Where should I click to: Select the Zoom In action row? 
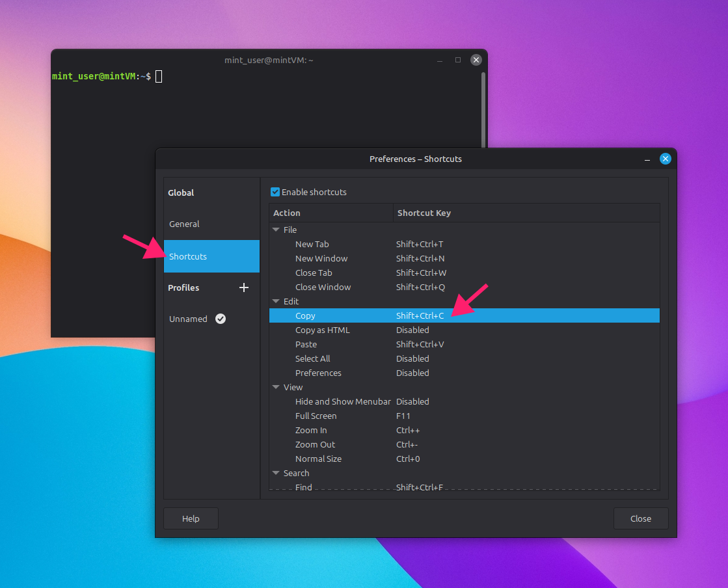[x=465, y=430]
